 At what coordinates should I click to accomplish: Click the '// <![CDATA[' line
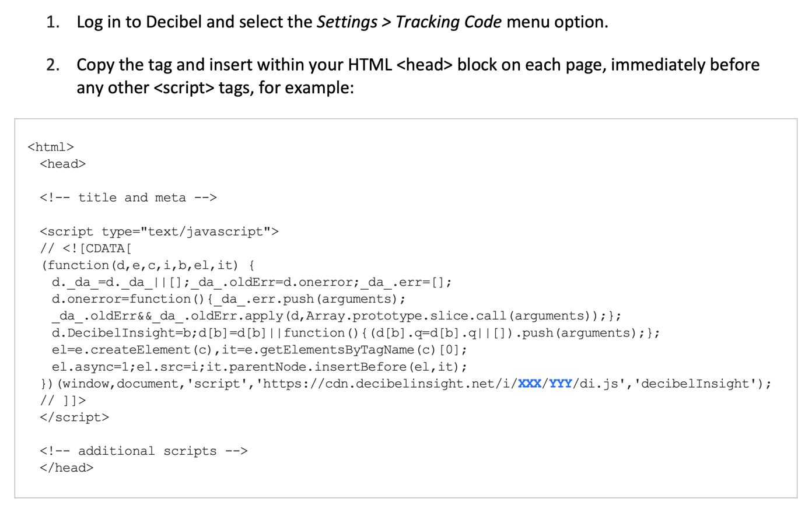point(86,248)
